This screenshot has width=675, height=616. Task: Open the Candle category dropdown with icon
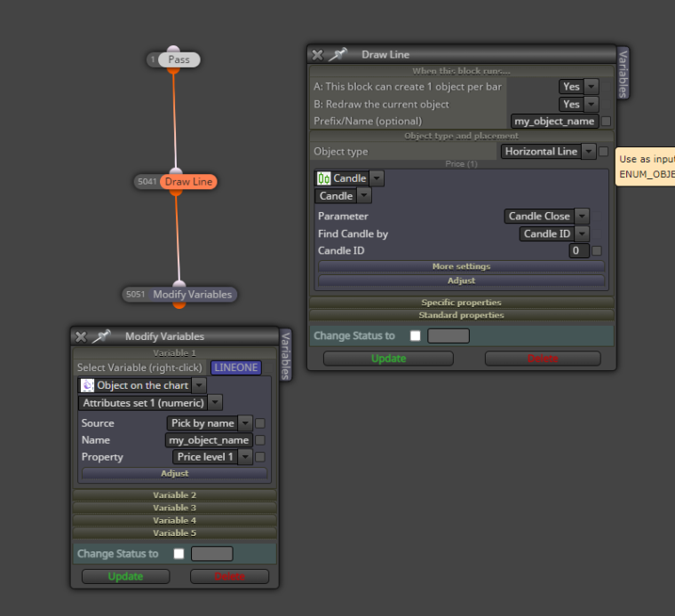(377, 178)
